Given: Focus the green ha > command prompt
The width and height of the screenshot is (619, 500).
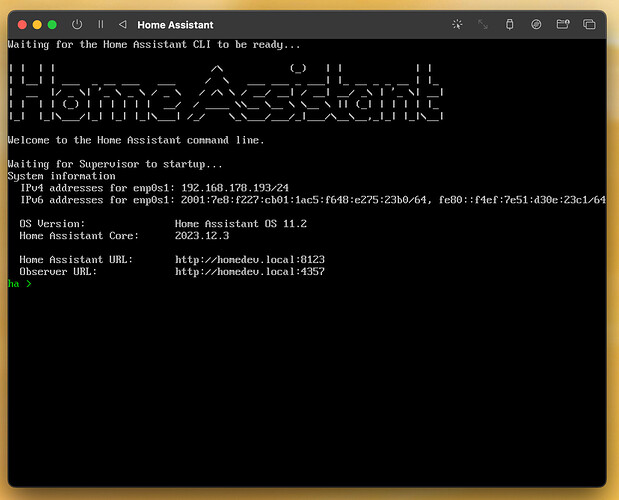Looking at the screenshot, I should (x=20, y=284).
